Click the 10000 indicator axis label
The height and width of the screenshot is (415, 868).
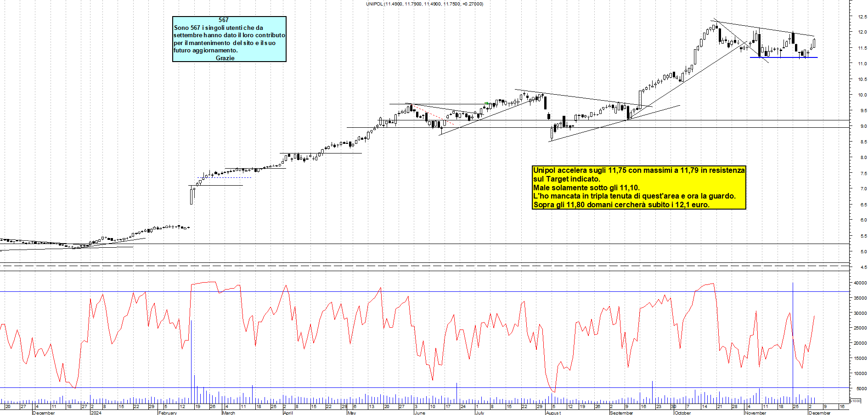click(860, 373)
